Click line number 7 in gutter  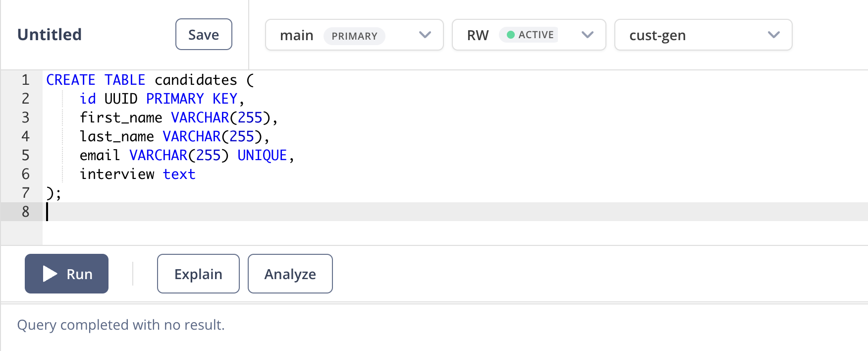point(26,193)
